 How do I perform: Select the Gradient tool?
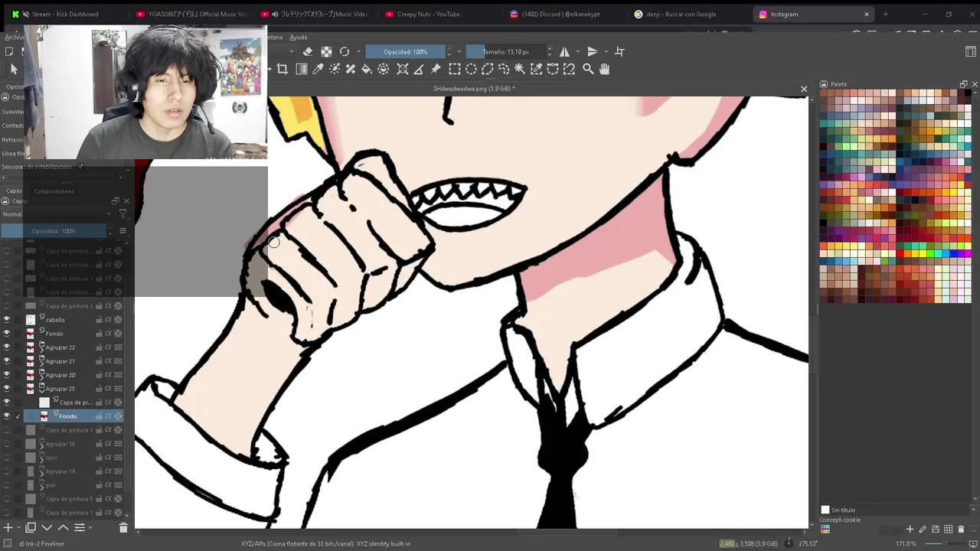tap(301, 69)
